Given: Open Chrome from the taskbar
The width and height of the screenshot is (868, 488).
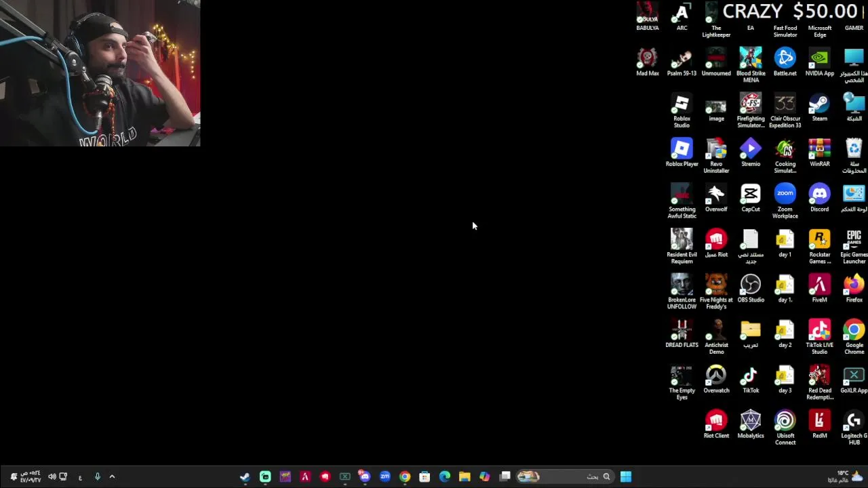Looking at the screenshot, I should [405, 476].
